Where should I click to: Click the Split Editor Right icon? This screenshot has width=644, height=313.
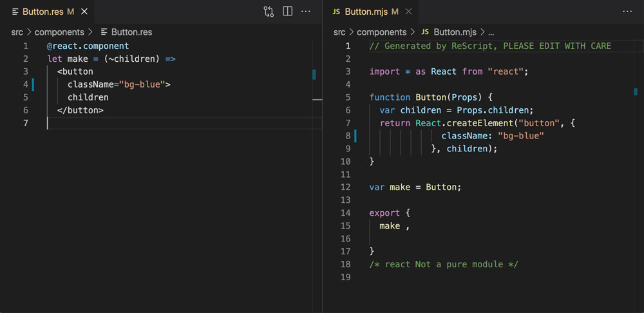288,12
